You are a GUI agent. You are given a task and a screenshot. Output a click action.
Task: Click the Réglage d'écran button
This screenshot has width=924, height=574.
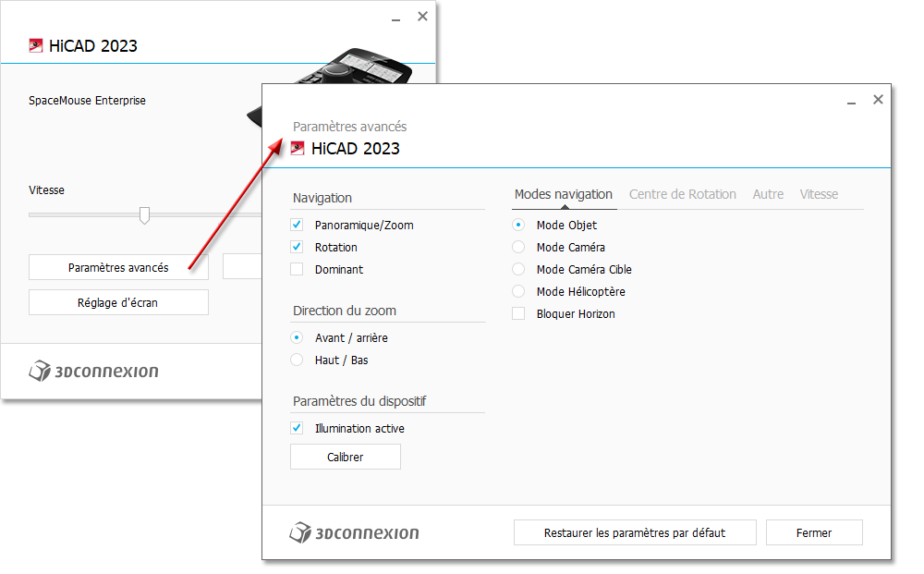pyautogui.click(x=118, y=302)
